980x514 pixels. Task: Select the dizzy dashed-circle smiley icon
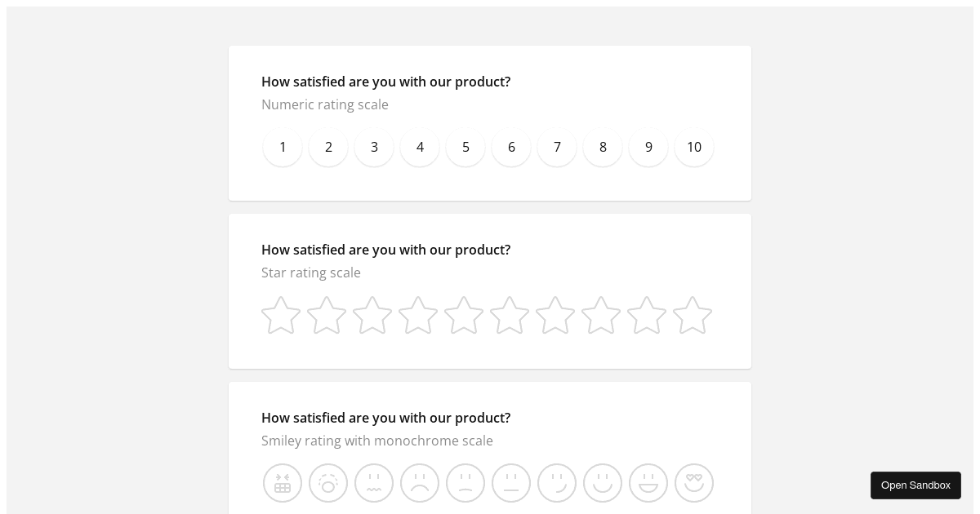[328, 483]
